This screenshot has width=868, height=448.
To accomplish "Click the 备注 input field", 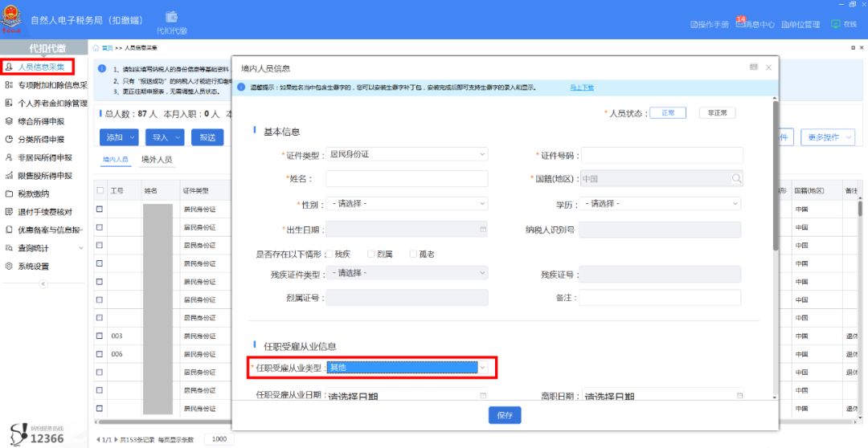I will [x=660, y=298].
